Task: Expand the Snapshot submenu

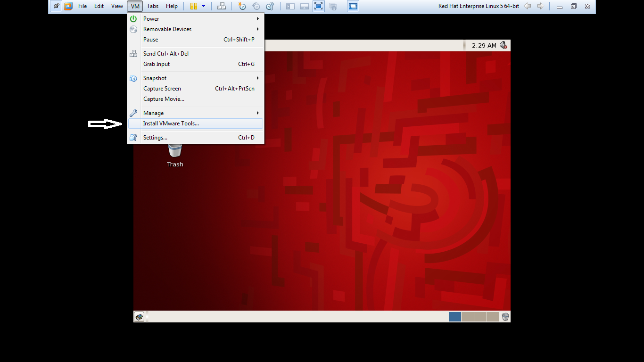Action: (195, 78)
